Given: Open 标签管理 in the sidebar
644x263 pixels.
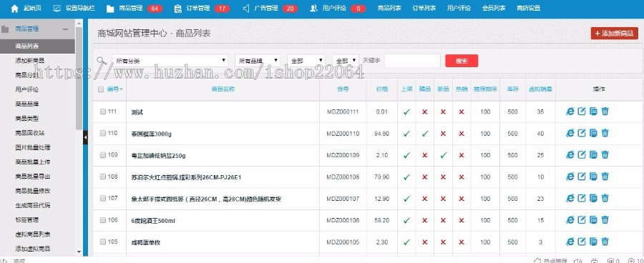Looking at the screenshot, I should click(x=27, y=219).
